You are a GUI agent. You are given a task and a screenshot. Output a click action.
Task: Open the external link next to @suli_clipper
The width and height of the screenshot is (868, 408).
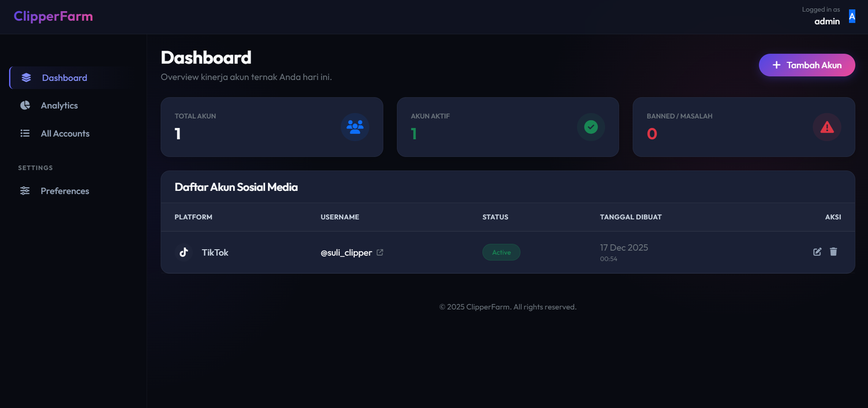(x=379, y=252)
